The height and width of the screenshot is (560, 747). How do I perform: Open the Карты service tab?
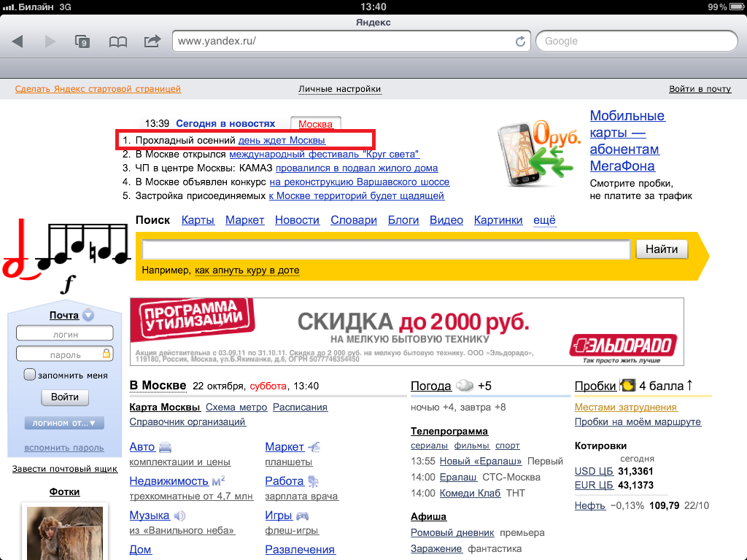click(x=198, y=220)
